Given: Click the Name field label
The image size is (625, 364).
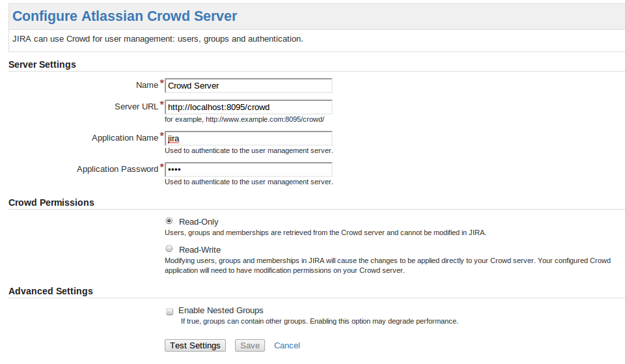Looking at the screenshot, I should pyautogui.click(x=147, y=85).
